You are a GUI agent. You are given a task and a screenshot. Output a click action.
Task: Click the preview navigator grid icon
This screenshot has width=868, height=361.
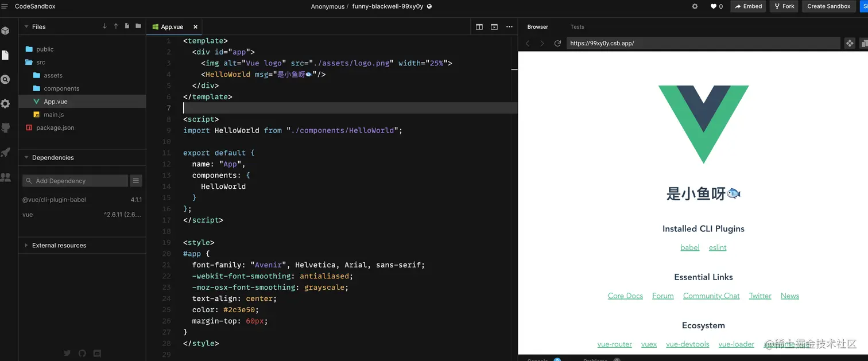[x=850, y=43]
